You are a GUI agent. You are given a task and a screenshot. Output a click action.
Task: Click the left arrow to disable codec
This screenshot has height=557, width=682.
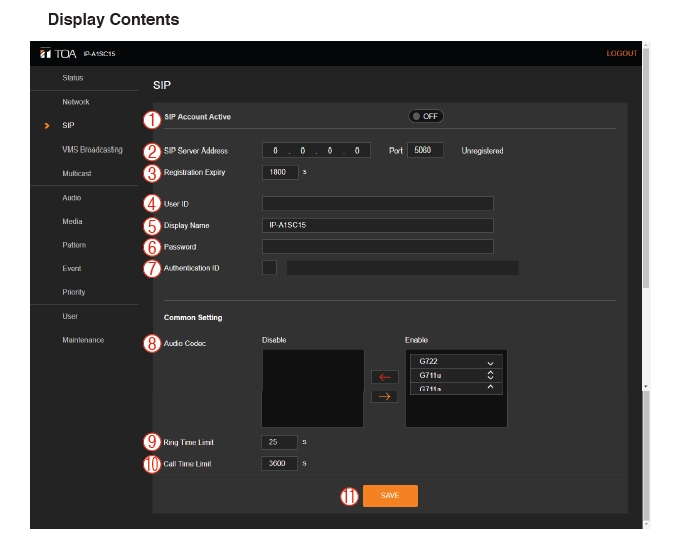click(x=384, y=377)
